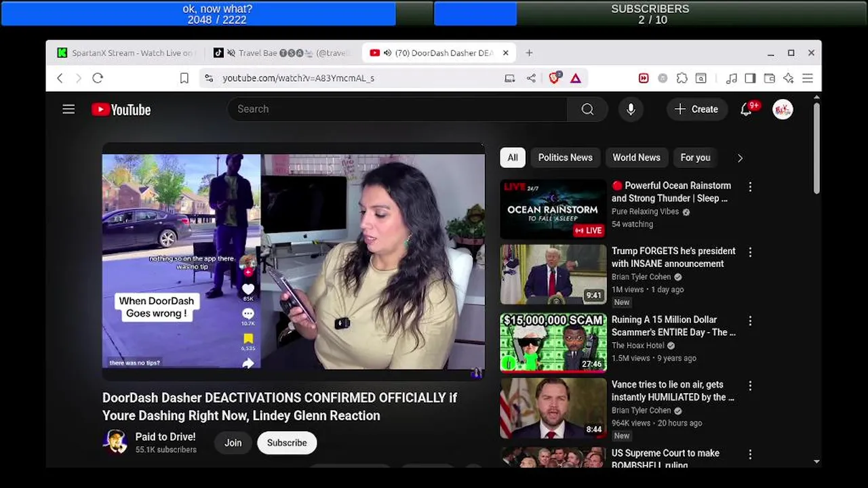868x488 pixels.
Task: Open Brave Shields lion icon
Action: coord(555,78)
